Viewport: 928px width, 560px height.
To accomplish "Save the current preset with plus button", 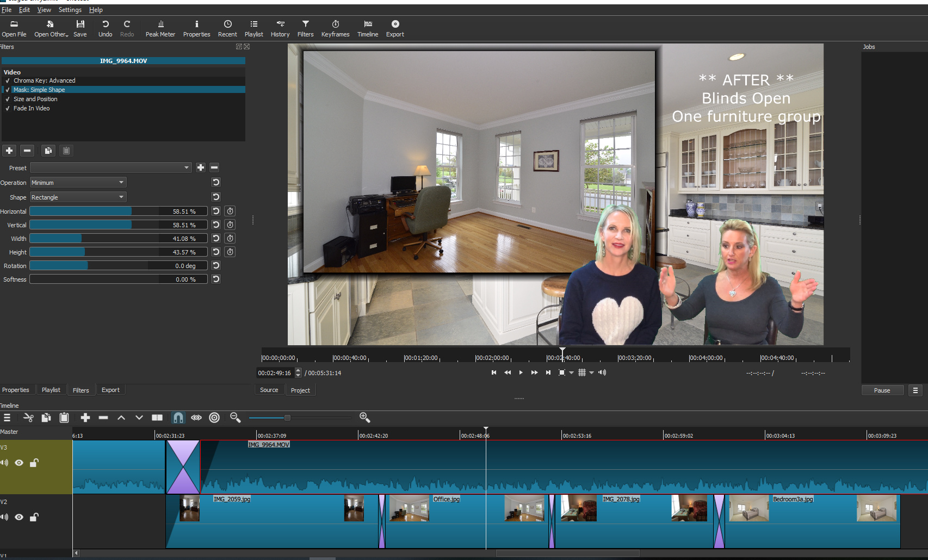I will point(200,167).
